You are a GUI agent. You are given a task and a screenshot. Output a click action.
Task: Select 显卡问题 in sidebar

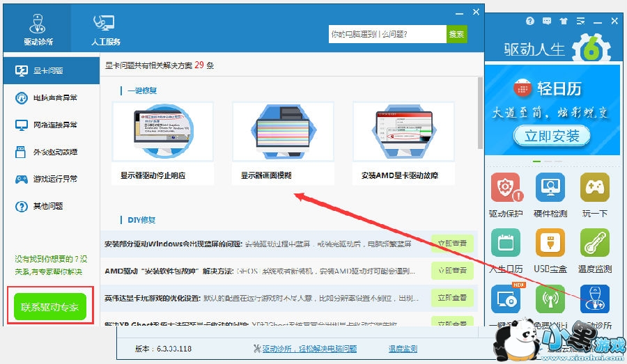coord(51,71)
